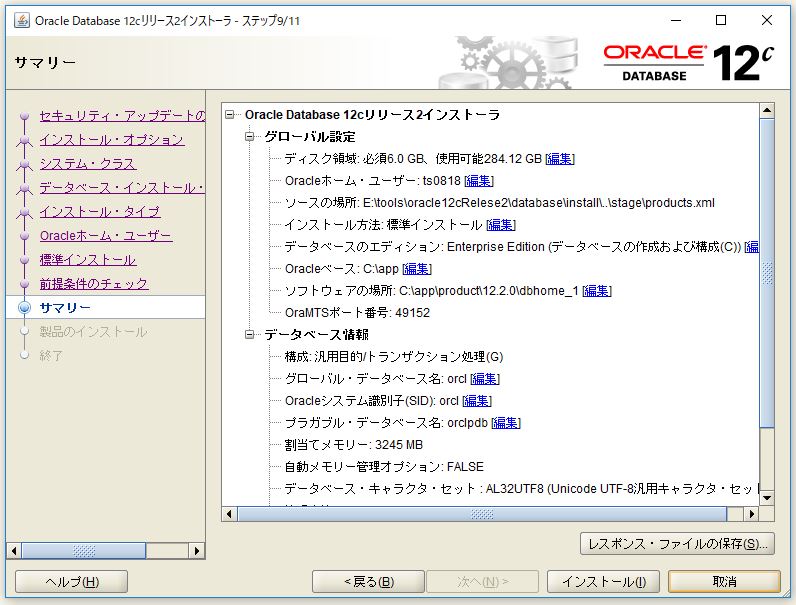Click 編集 link for Oracleシステム識別子(SID)
This screenshot has height=605, width=796.
[x=477, y=400]
